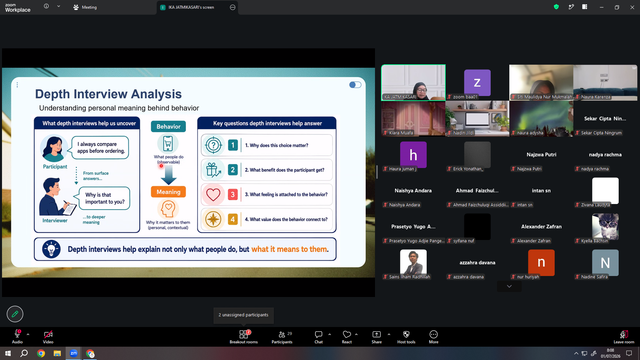Open File Explorer from the taskbar
The image size is (640, 360).
(57, 353)
